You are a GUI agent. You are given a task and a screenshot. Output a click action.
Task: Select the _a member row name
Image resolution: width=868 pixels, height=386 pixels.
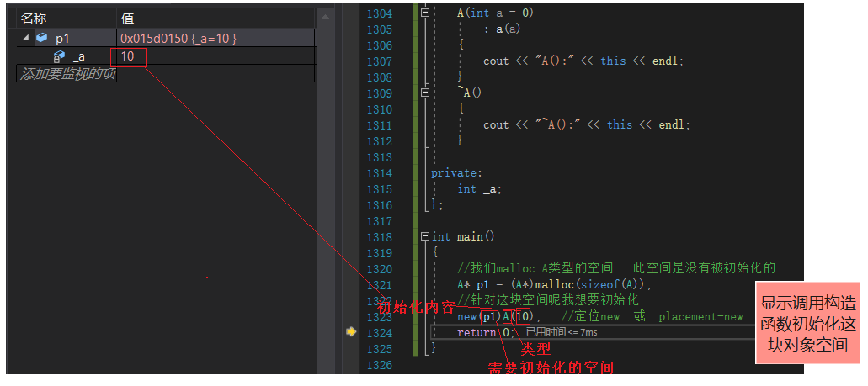[78, 56]
